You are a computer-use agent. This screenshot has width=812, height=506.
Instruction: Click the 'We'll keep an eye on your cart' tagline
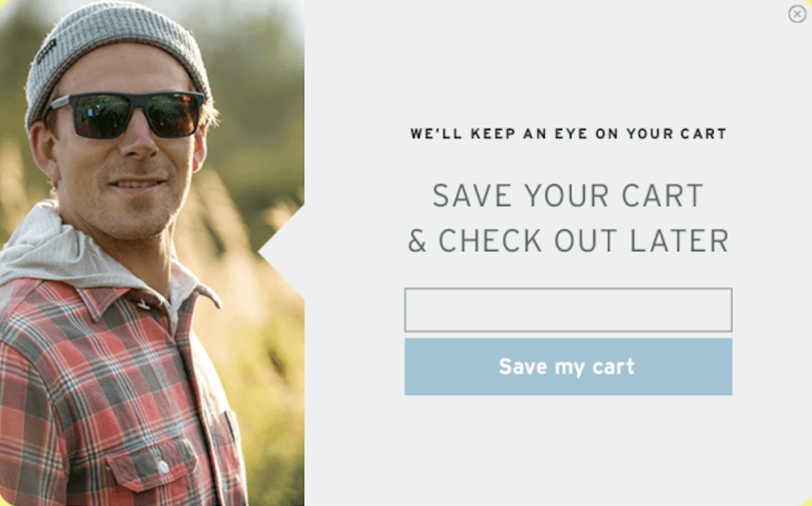(568, 133)
